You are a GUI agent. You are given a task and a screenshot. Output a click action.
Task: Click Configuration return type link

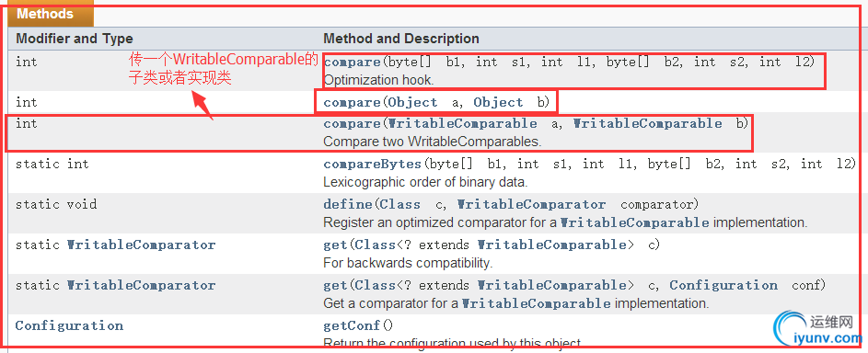[69, 326]
